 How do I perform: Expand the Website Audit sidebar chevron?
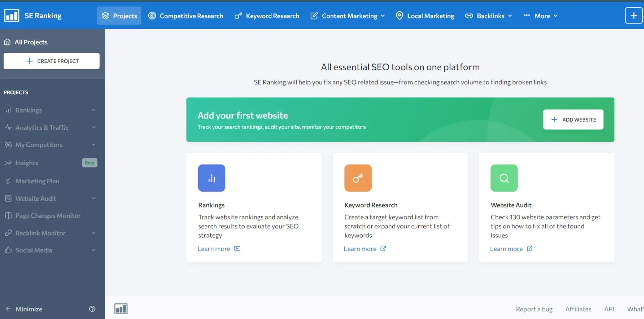click(x=94, y=198)
